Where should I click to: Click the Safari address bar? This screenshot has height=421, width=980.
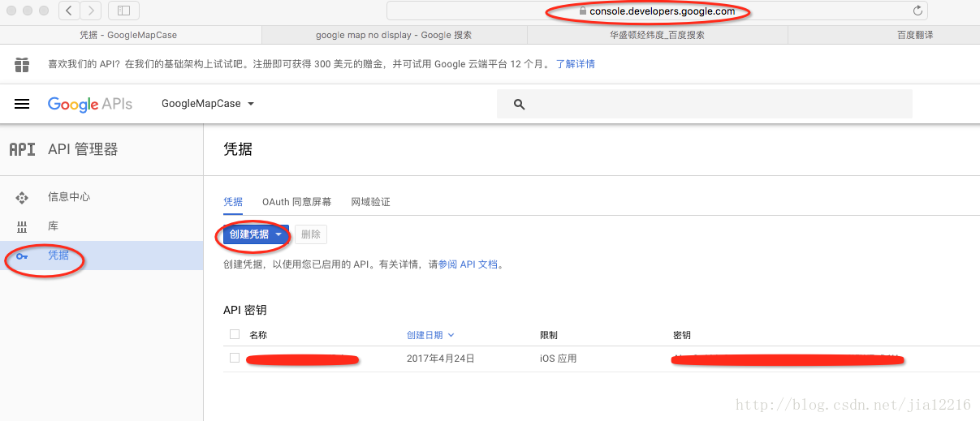coord(657,11)
